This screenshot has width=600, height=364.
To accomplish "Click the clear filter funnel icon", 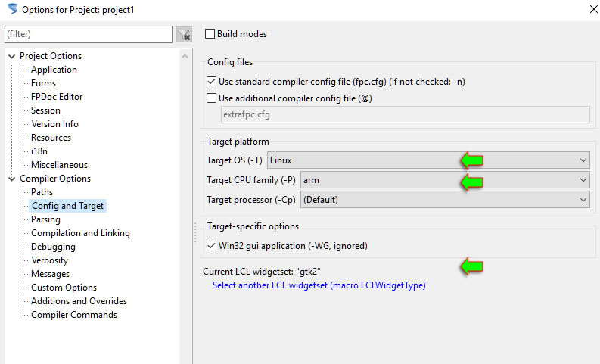I will 184,35.
